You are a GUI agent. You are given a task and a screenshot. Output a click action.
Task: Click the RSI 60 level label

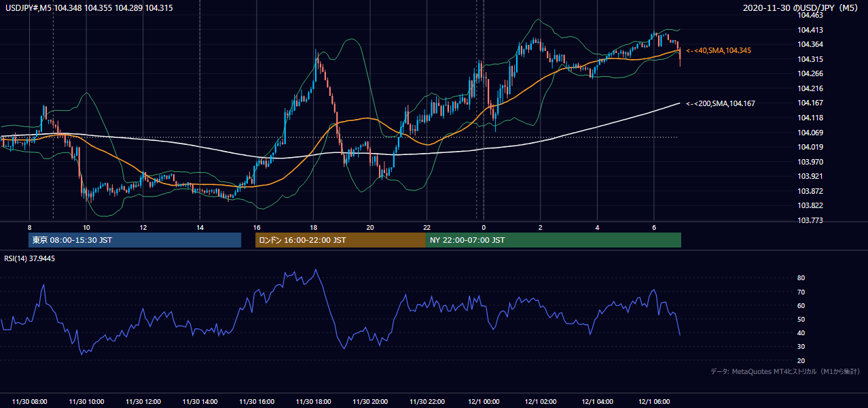801,305
